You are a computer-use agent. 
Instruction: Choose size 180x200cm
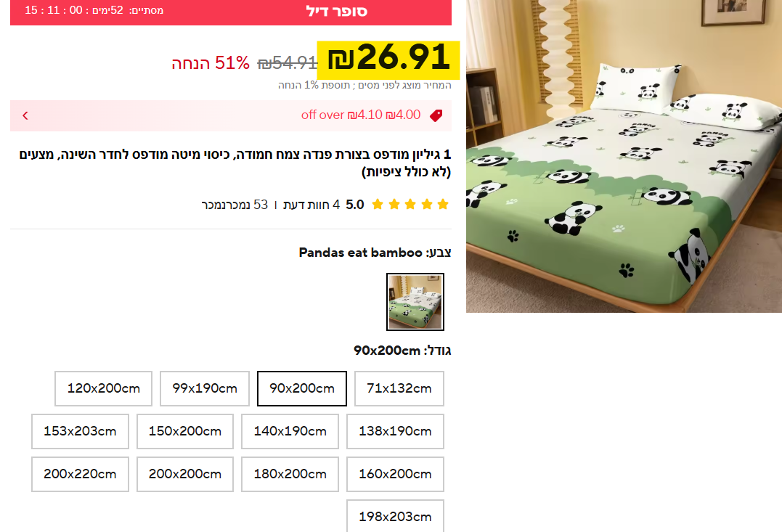click(x=290, y=474)
